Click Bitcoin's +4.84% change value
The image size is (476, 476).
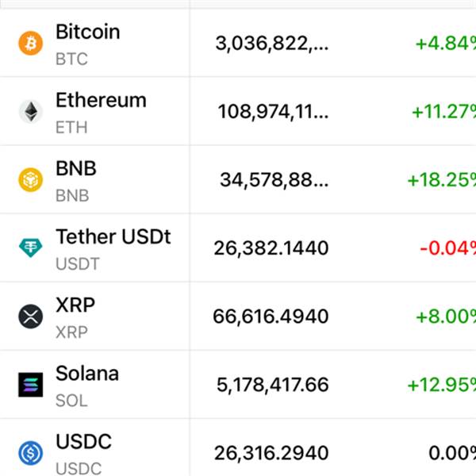pyautogui.click(x=445, y=44)
